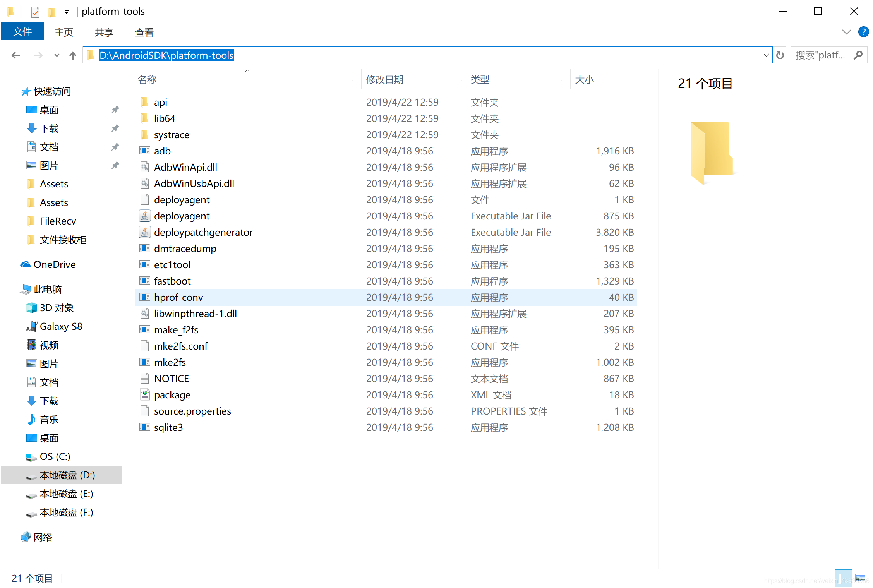Screen dimensions: 873x588
Task: Select the fastboot application icon
Action: pos(144,281)
